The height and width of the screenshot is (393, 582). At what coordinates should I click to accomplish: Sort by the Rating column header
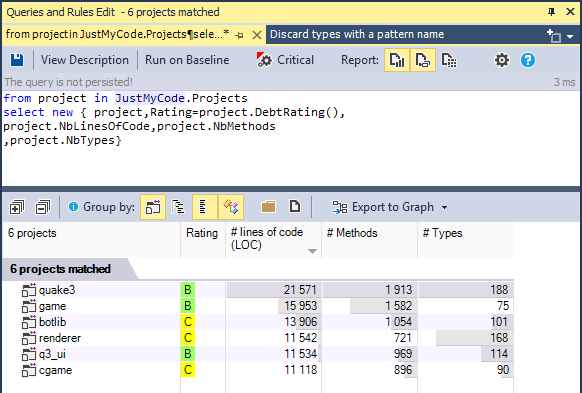point(203,240)
